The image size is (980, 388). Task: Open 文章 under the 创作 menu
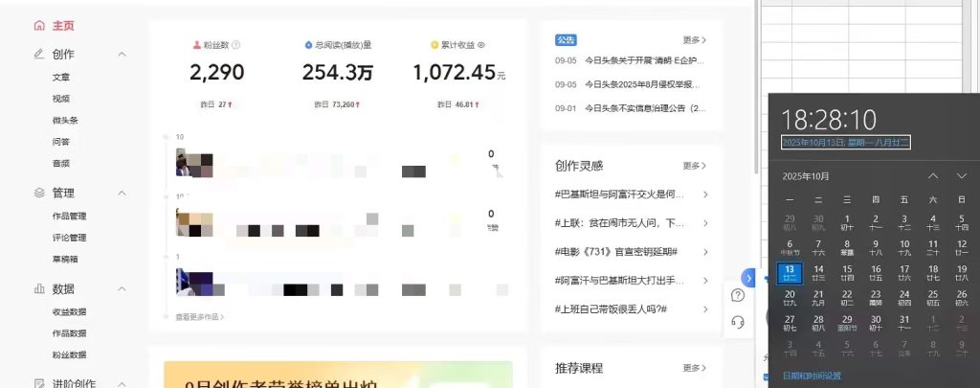coord(61,77)
